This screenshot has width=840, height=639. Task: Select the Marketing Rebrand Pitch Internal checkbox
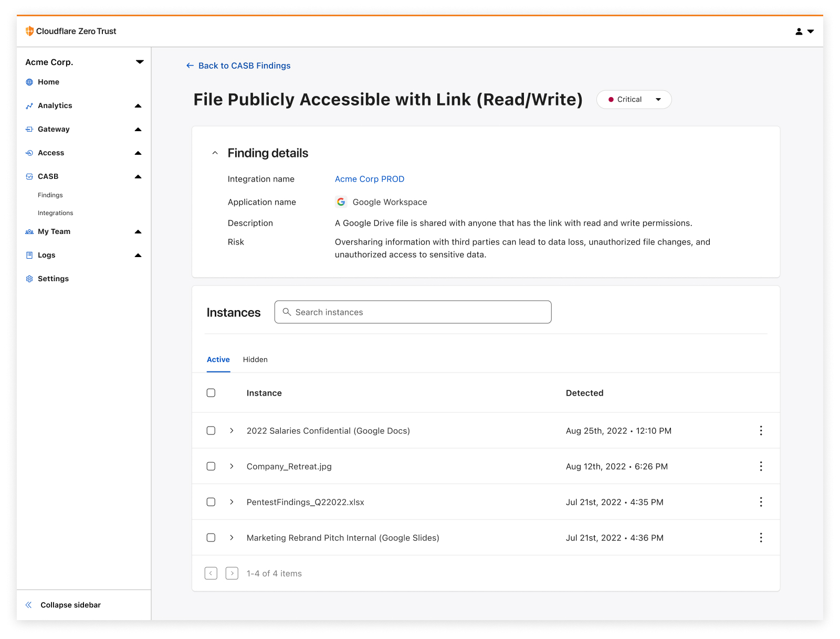pyautogui.click(x=211, y=538)
